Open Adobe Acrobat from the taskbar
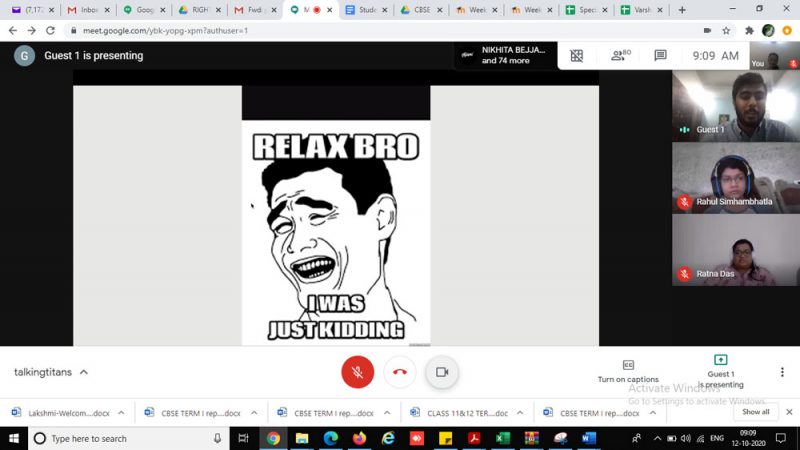Viewport: 800px width, 450px height. click(x=474, y=438)
